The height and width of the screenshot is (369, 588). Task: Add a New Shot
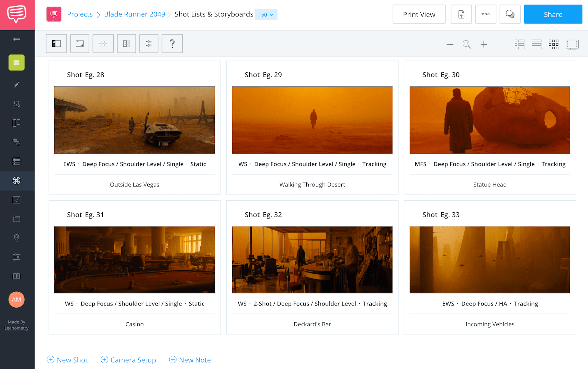(x=67, y=360)
